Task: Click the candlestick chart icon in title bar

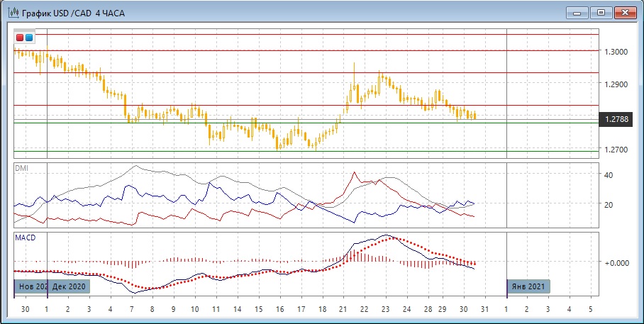Action: pyautogui.click(x=12, y=13)
